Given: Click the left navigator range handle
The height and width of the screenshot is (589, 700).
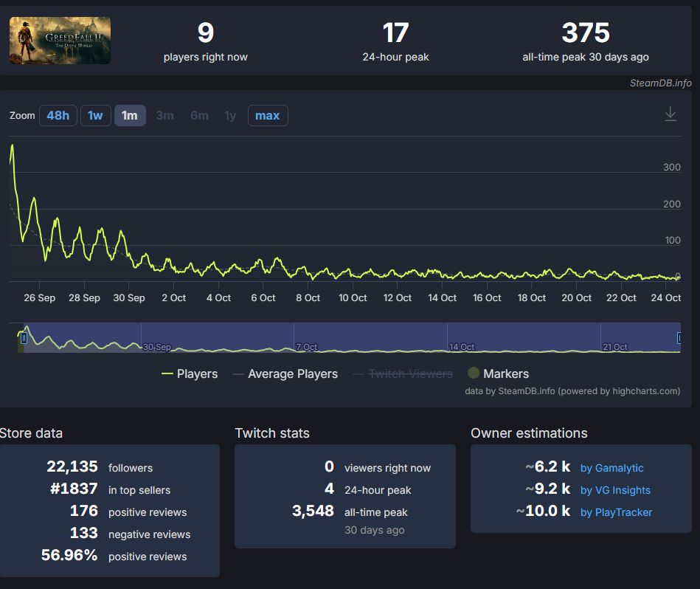Looking at the screenshot, I should click(24, 338).
